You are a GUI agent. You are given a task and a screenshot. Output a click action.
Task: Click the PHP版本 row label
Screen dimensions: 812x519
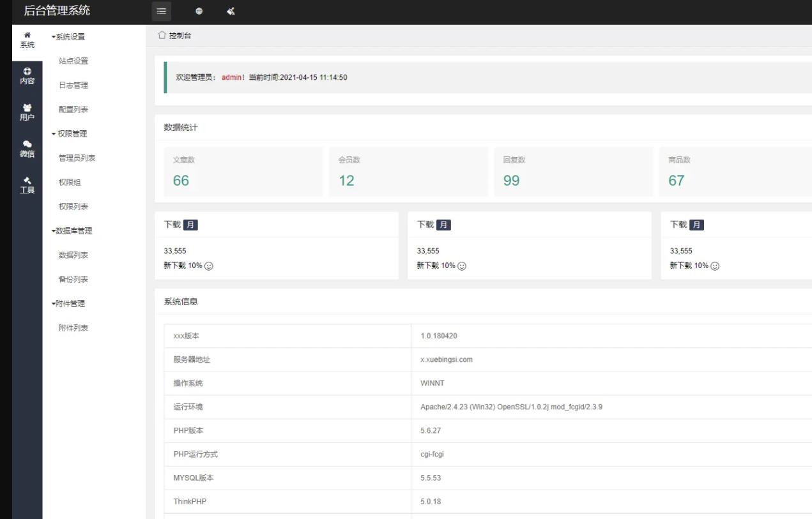point(190,430)
